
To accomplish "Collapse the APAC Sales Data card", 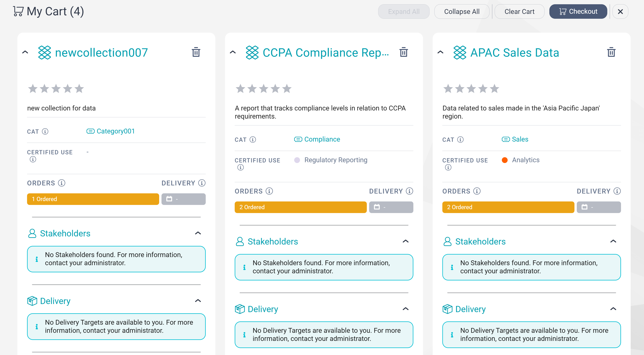I will pyautogui.click(x=440, y=52).
